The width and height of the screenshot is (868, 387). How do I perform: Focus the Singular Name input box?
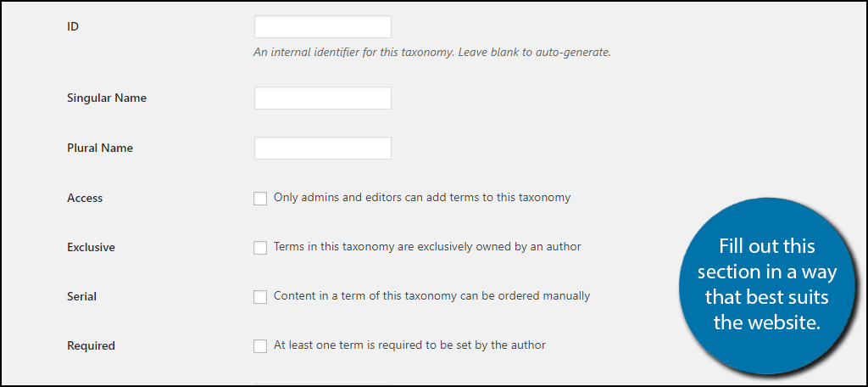point(322,98)
